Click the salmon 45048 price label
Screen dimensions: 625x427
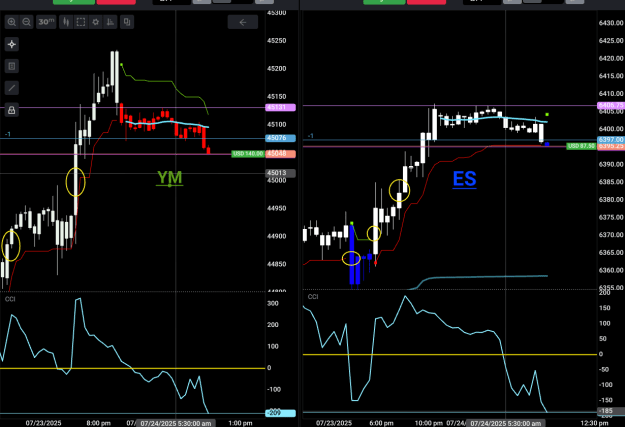click(281, 154)
